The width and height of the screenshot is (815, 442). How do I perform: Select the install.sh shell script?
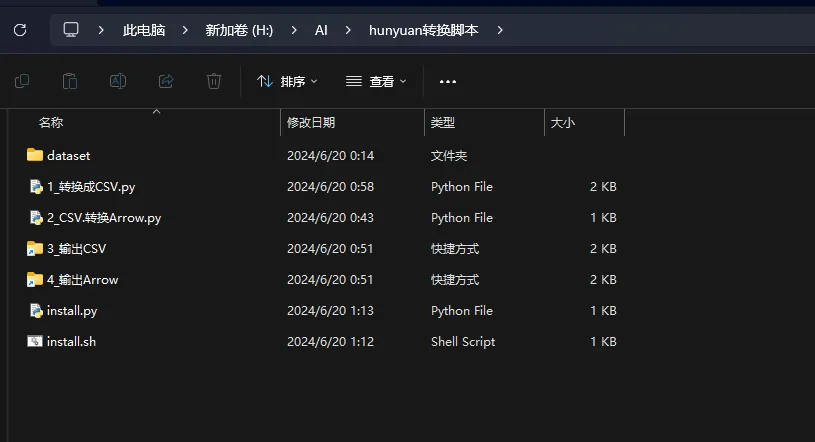point(71,341)
